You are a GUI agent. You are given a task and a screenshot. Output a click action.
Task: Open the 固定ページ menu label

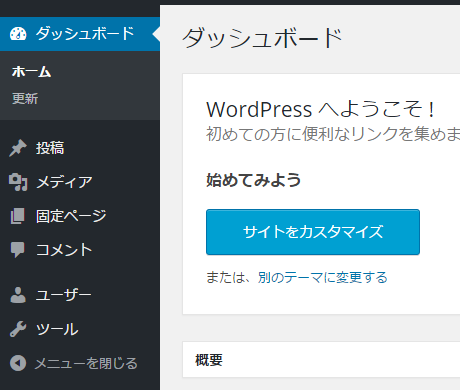[x=71, y=216]
